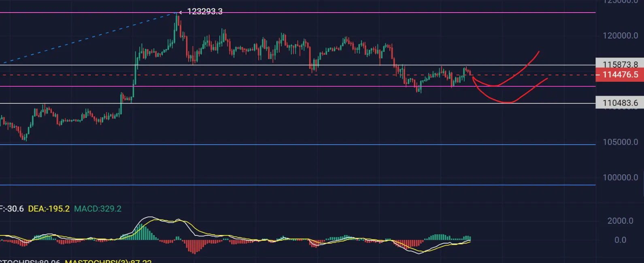Click the 120000.0 price axis value

click(x=620, y=36)
